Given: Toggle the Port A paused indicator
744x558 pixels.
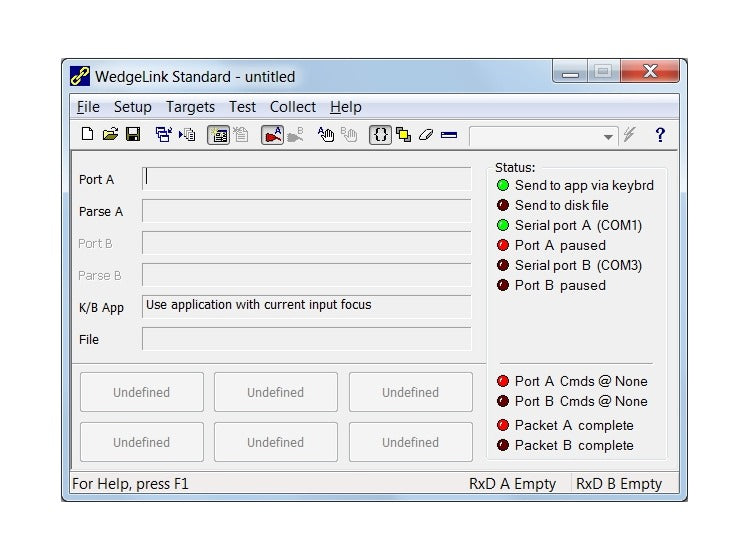Looking at the screenshot, I should (503, 245).
